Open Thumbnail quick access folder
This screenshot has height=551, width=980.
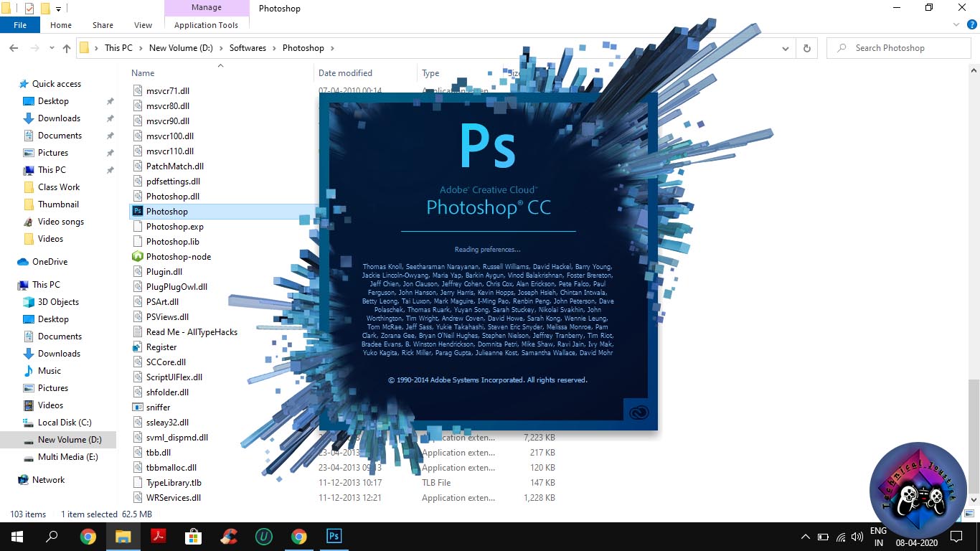[x=58, y=204]
